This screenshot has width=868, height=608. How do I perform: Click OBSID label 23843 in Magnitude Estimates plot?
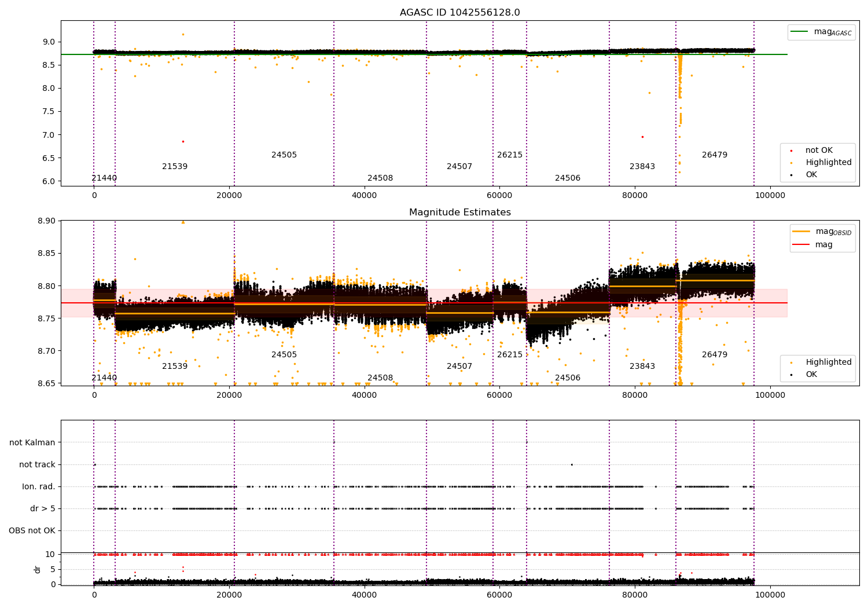pyautogui.click(x=642, y=367)
